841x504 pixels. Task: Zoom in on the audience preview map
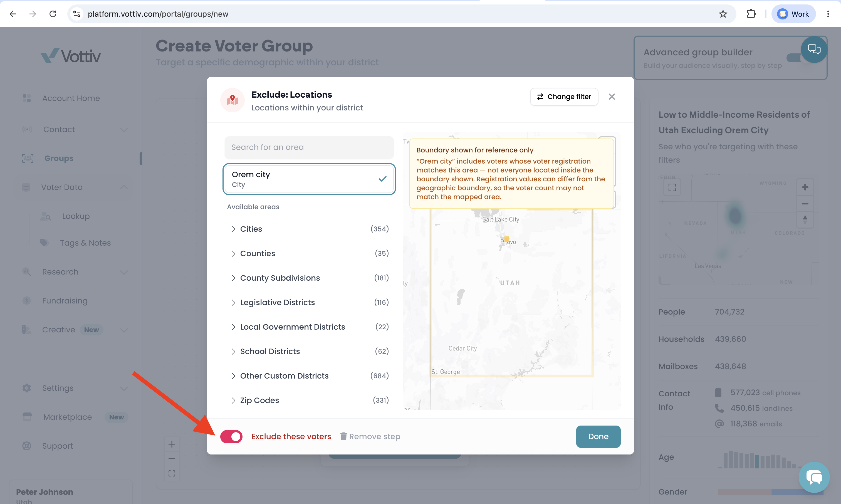coord(805,187)
